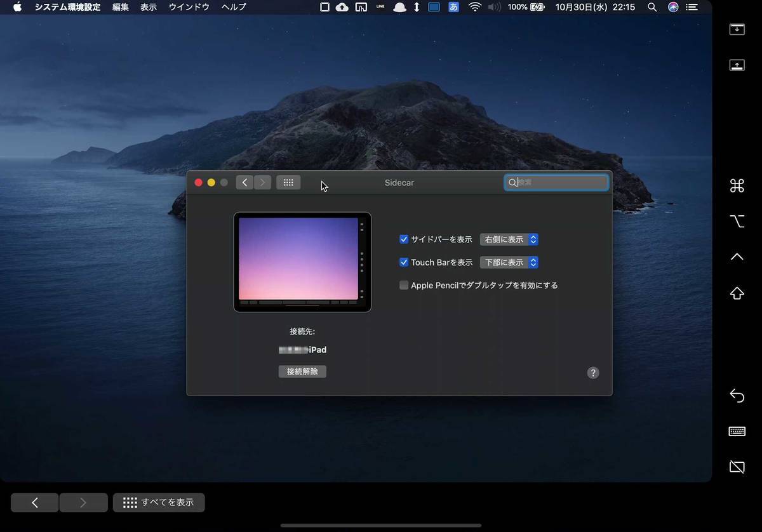Tap the Shift key in sidebar

[x=737, y=293]
